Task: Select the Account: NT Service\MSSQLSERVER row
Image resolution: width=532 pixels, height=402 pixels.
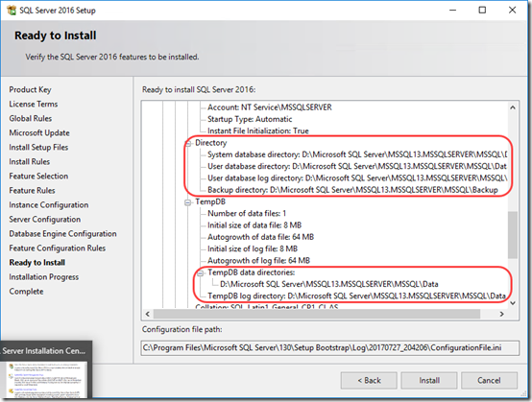Action: (x=270, y=107)
